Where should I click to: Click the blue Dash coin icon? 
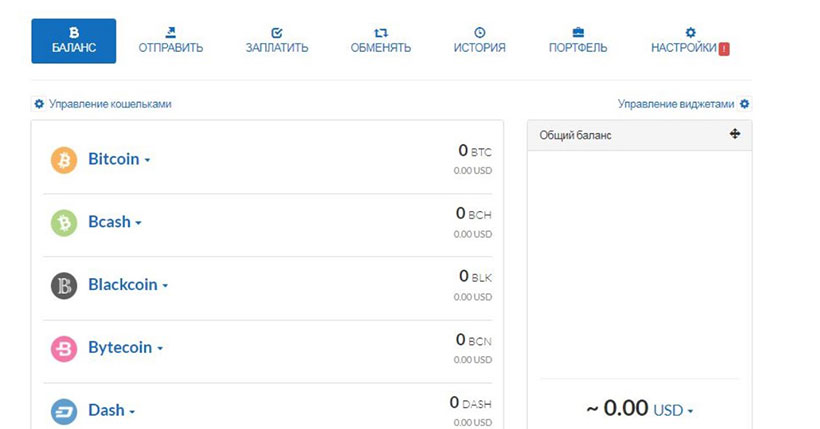point(64,411)
